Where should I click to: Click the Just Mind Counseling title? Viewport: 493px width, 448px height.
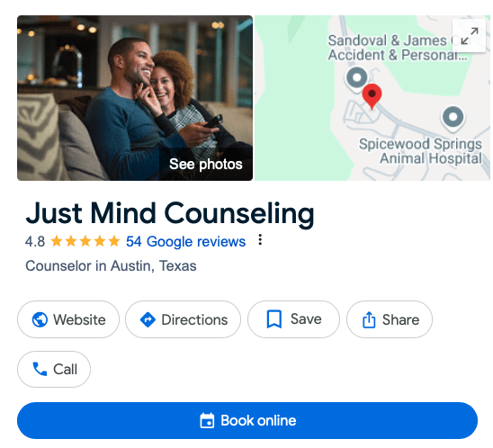(x=170, y=213)
